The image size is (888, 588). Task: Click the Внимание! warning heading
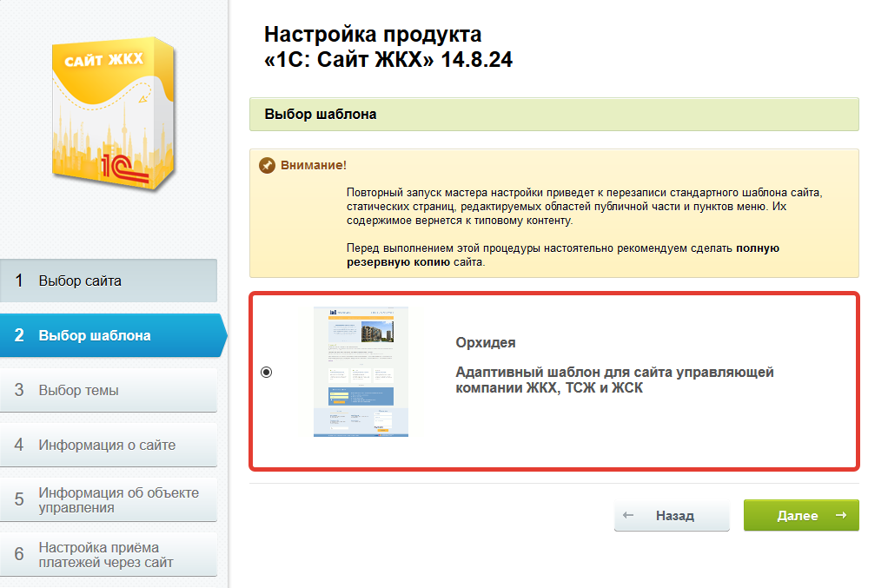(x=313, y=165)
